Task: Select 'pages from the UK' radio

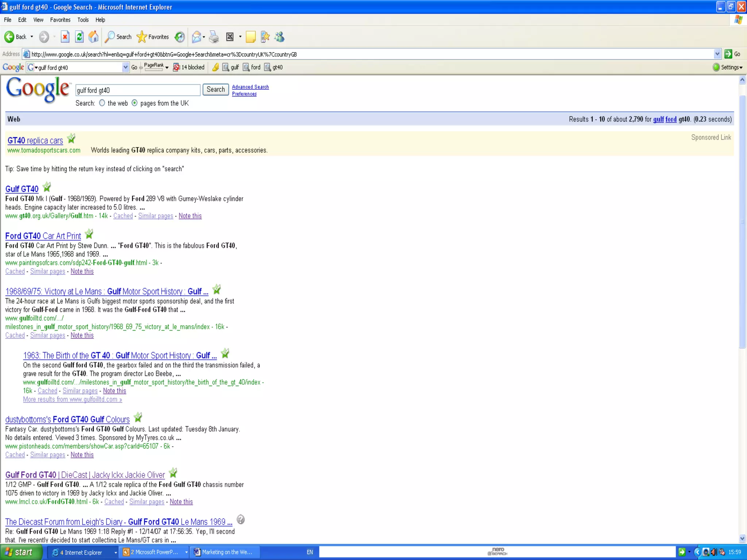Action: pos(135,103)
